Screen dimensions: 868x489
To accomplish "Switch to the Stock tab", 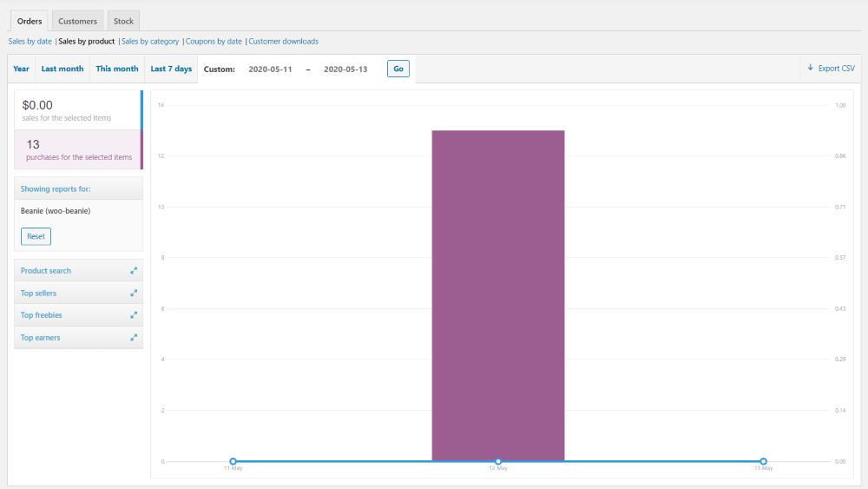I will click(x=123, y=21).
